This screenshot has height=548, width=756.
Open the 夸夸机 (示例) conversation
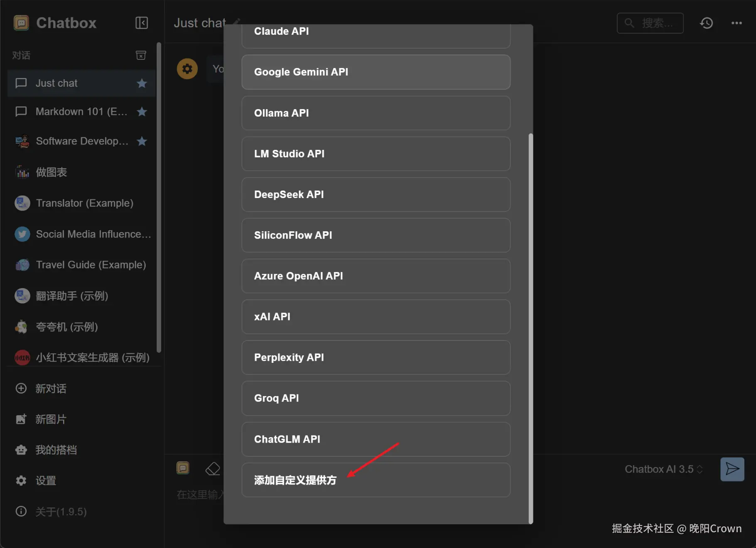[81, 327]
